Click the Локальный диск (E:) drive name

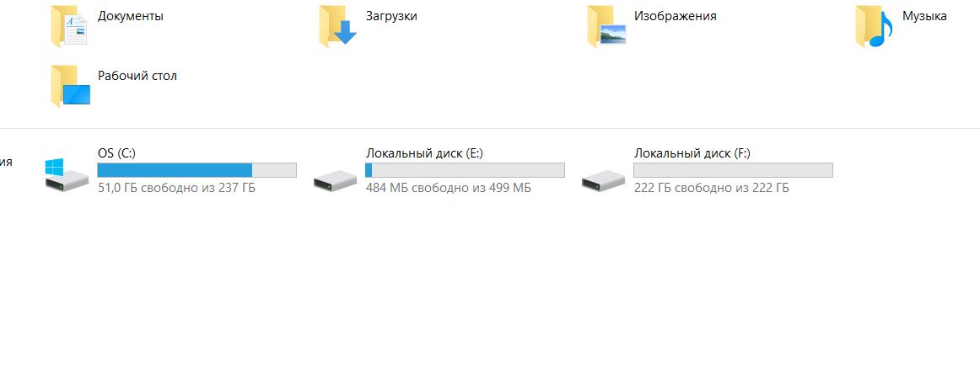point(424,153)
